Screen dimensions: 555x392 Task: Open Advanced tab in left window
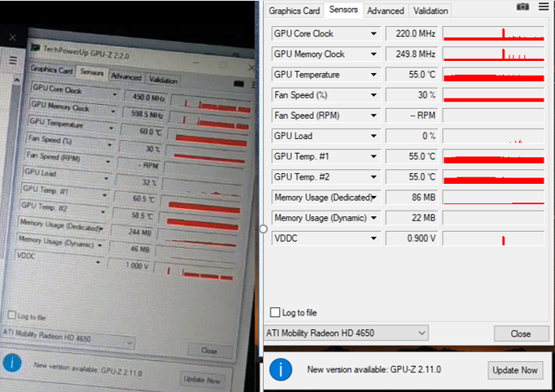tap(126, 76)
